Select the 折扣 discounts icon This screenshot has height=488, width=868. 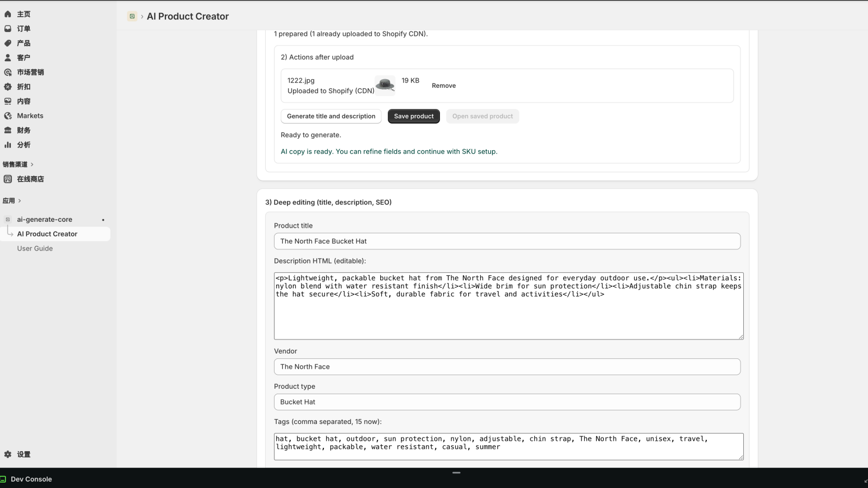(8, 87)
